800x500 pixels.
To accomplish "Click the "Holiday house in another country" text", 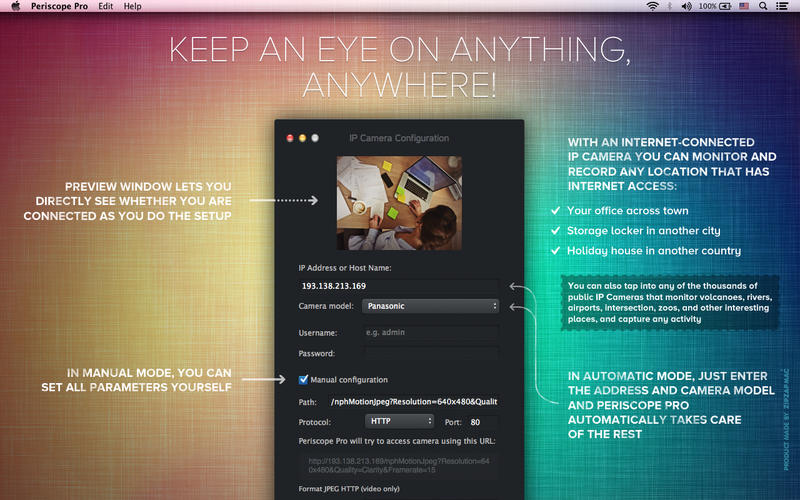I will click(654, 251).
